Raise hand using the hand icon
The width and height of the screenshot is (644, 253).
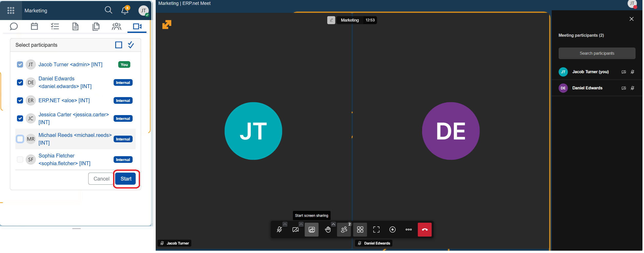coord(328,230)
